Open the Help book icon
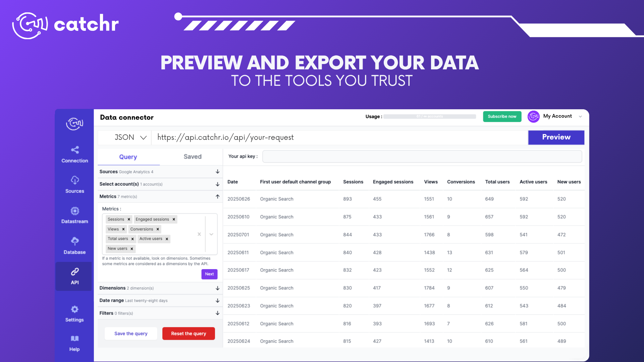 tap(74, 339)
